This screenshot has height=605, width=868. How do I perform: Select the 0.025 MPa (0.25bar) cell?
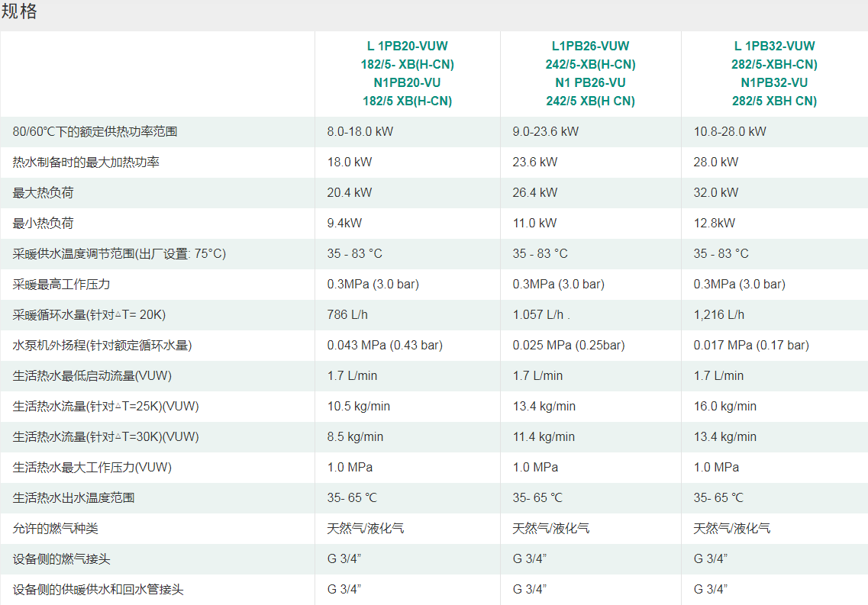pos(568,346)
